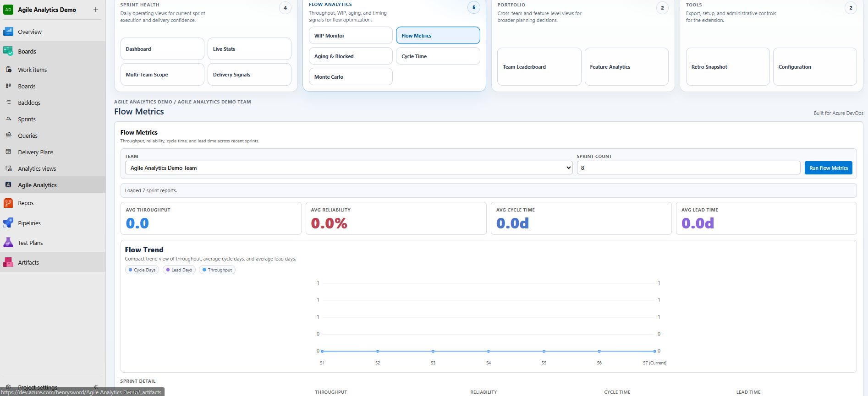The height and width of the screenshot is (396, 868).
Task: Click the plus icon beside project name
Action: 95,10
